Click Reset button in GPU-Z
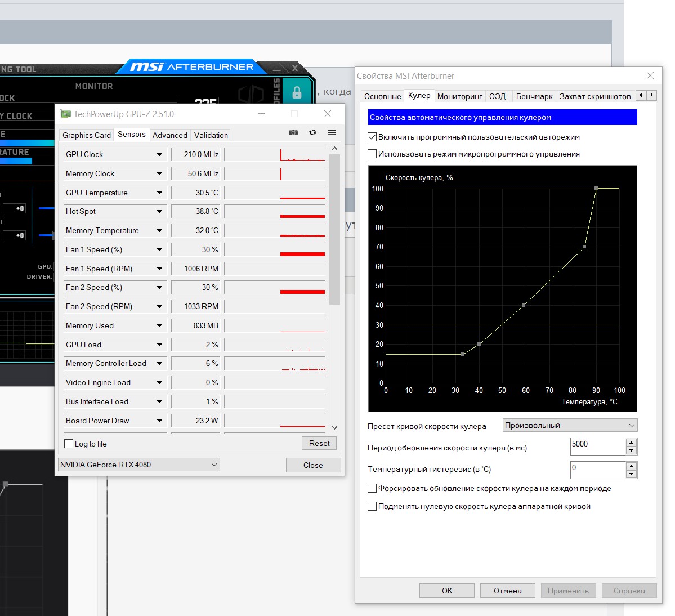675x616 pixels. tap(319, 443)
